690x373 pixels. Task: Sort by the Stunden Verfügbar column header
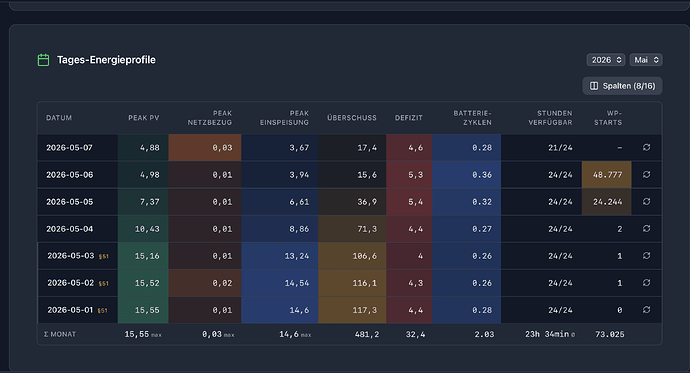point(550,118)
